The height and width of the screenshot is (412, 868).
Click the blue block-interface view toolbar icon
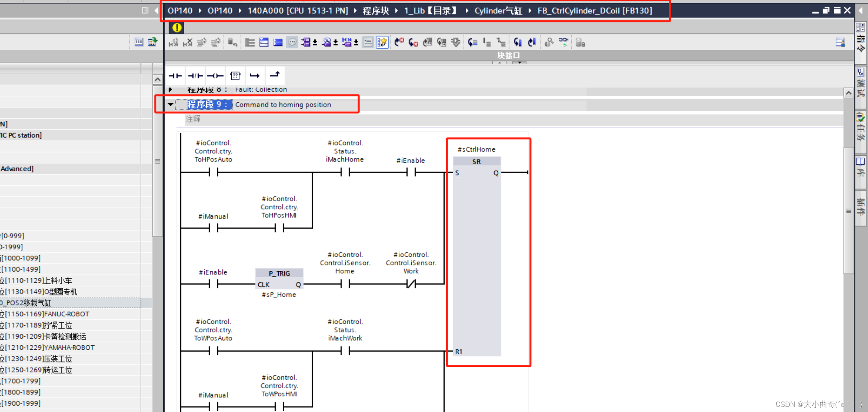[278, 42]
